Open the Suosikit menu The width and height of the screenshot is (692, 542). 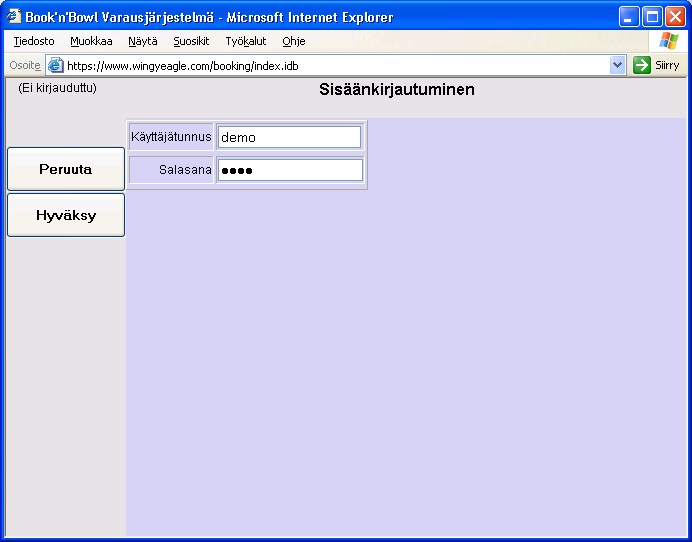tap(191, 41)
